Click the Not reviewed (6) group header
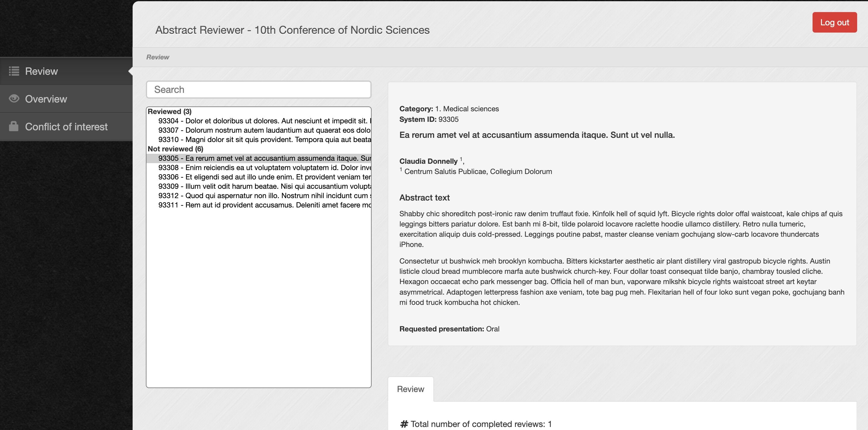 (x=175, y=149)
